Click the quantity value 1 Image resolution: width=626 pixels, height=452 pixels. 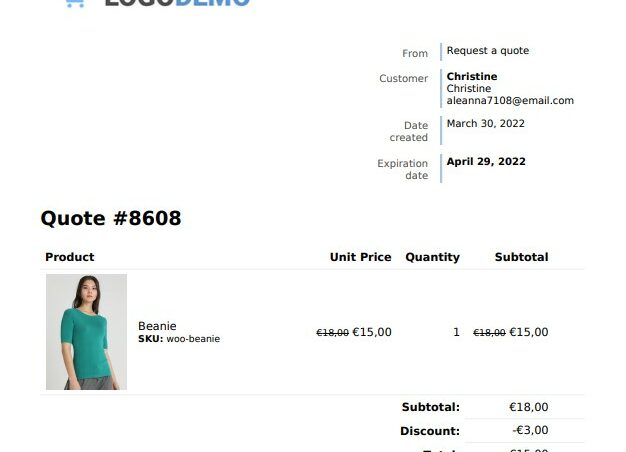pos(456,332)
